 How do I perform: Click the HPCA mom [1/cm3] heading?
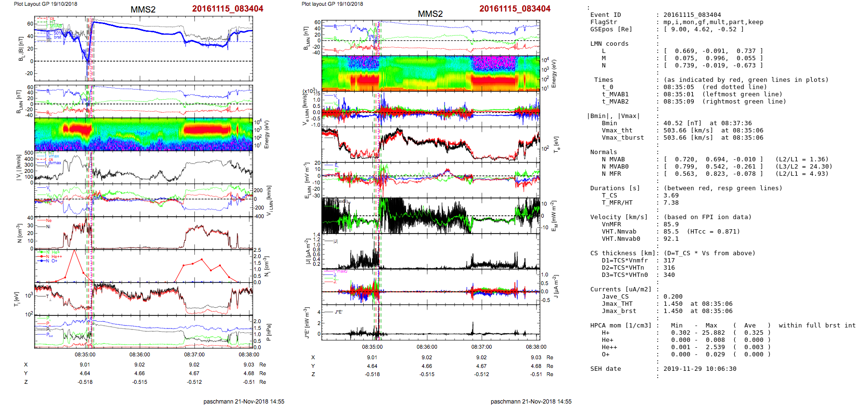point(621,326)
